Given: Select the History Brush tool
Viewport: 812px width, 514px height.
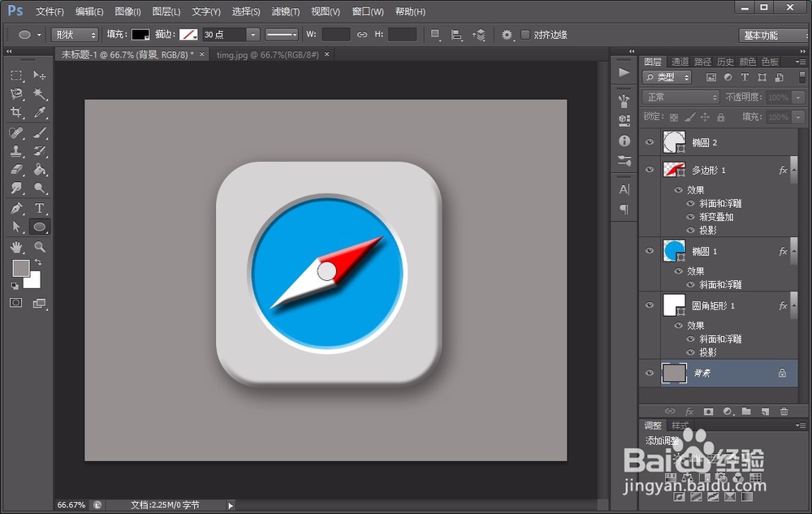Looking at the screenshot, I should [x=39, y=151].
